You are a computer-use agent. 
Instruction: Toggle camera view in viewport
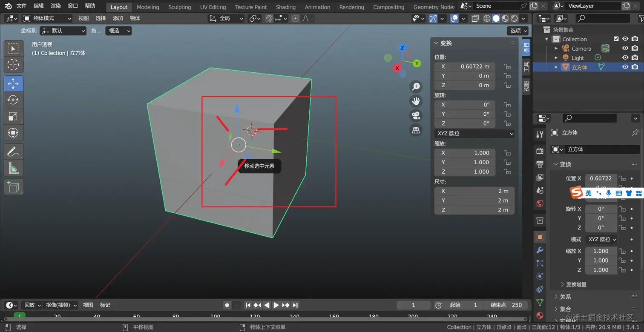click(416, 115)
